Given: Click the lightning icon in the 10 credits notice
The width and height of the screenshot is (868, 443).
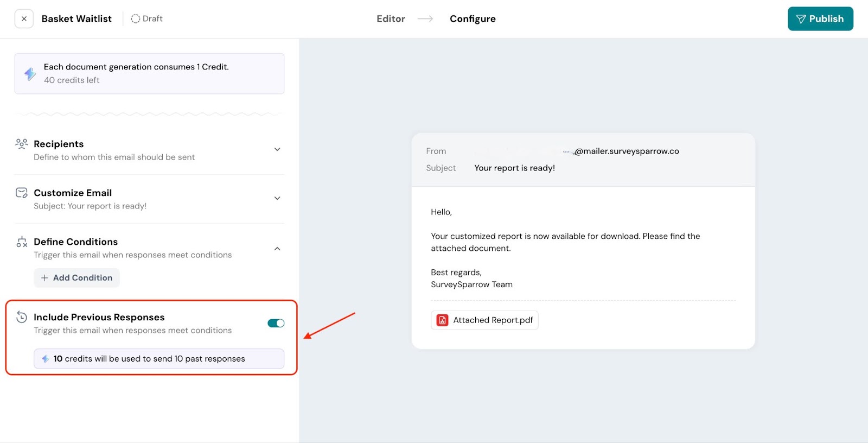Looking at the screenshot, I should [x=46, y=359].
